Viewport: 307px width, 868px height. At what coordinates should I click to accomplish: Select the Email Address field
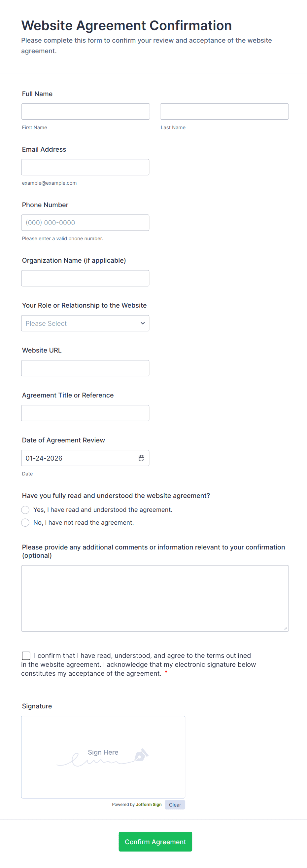click(x=85, y=167)
